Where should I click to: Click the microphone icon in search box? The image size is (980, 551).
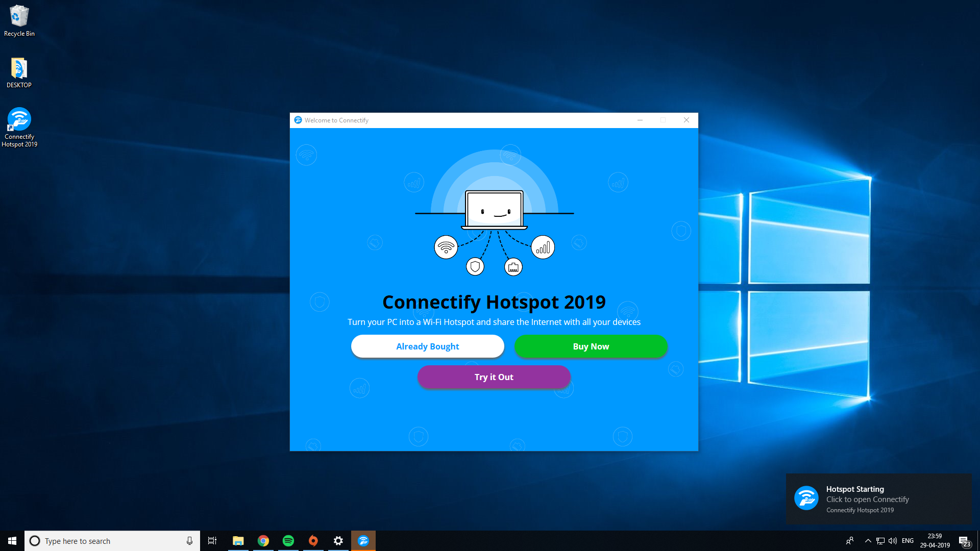(189, 541)
